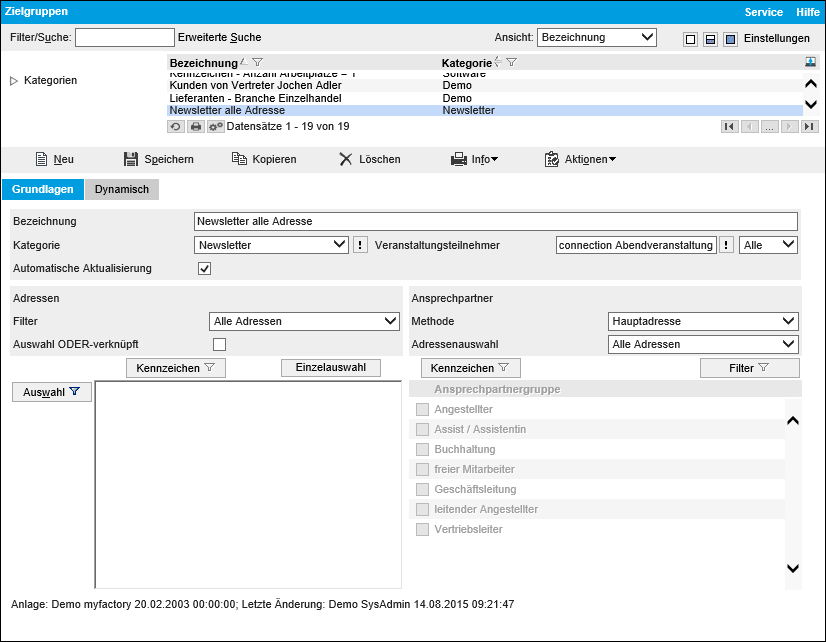This screenshot has height=642, width=826.
Task: Open Einstellungen link
Action: [x=776, y=38]
